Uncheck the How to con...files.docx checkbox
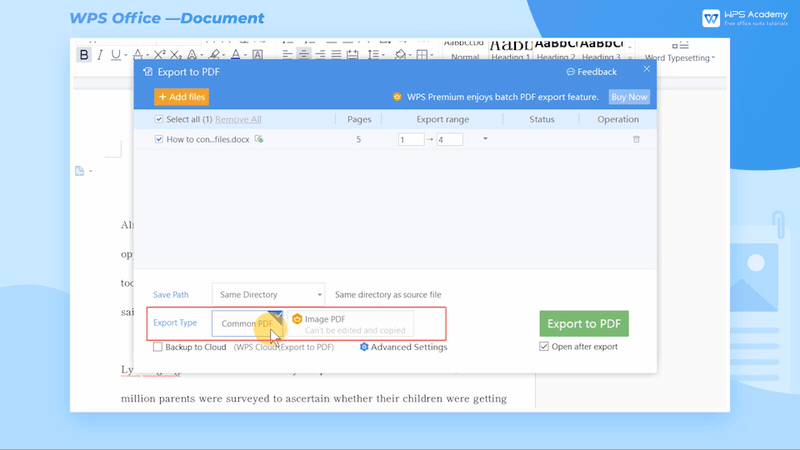Screen dimensions: 800x450 point(158,140)
